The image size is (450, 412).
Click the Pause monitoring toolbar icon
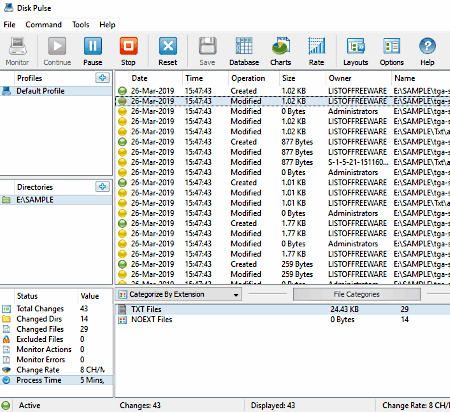[93, 46]
